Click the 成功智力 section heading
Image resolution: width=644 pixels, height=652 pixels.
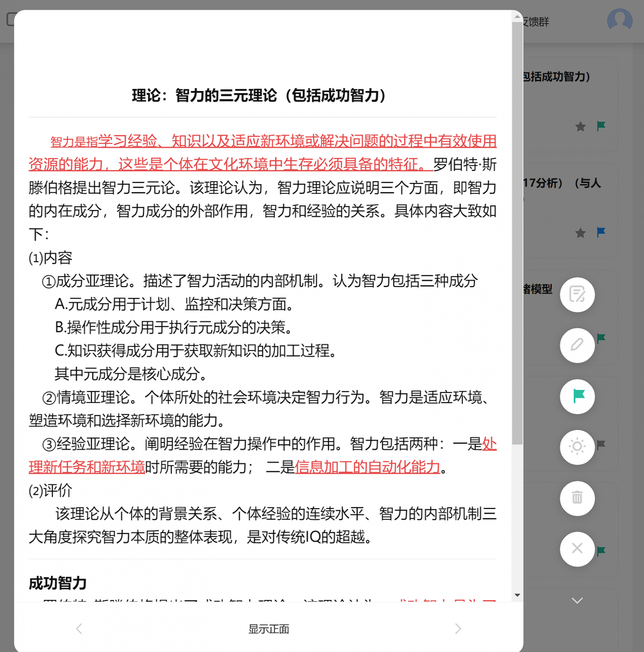tap(58, 583)
